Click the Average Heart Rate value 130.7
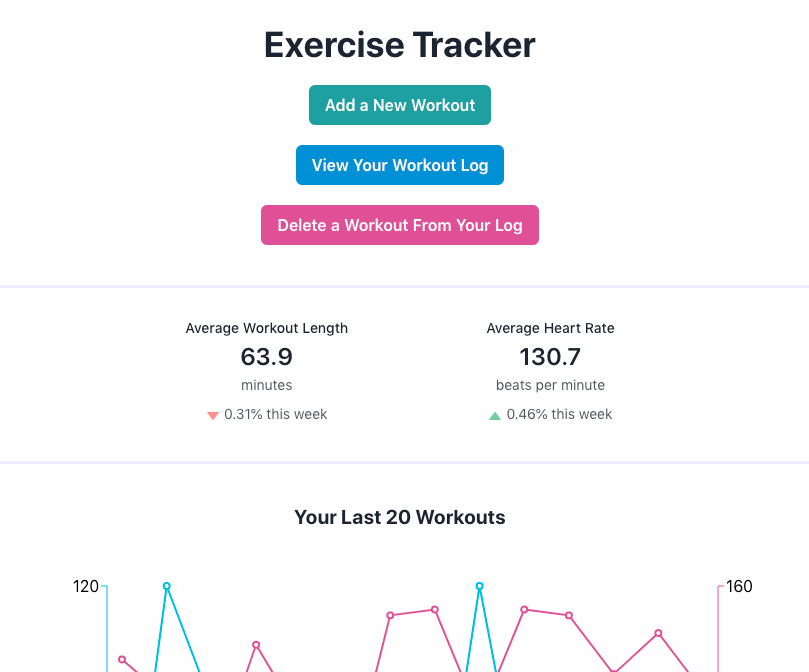The height and width of the screenshot is (672, 809). pos(550,356)
